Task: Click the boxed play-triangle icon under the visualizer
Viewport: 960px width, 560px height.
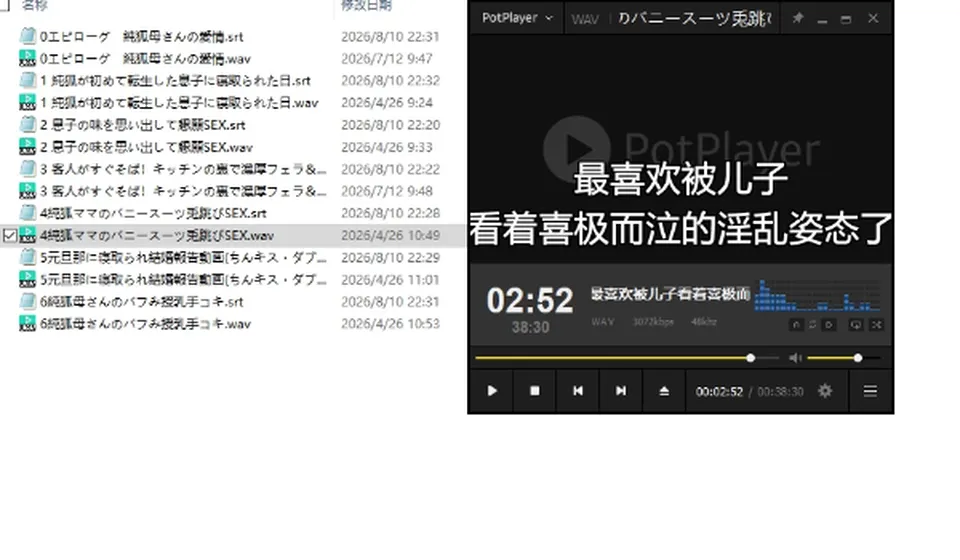Action: pyautogui.click(x=829, y=324)
